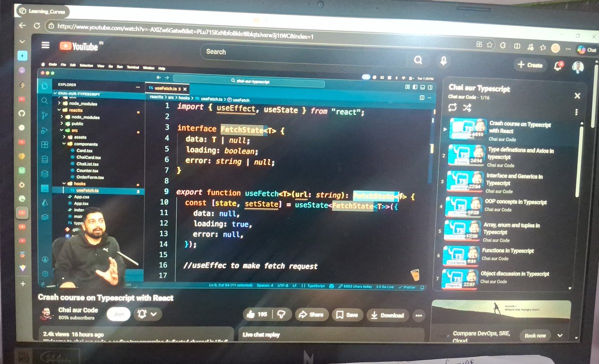Open the Live chat replay panel
This screenshot has width=599, height=364.
[x=331, y=335]
